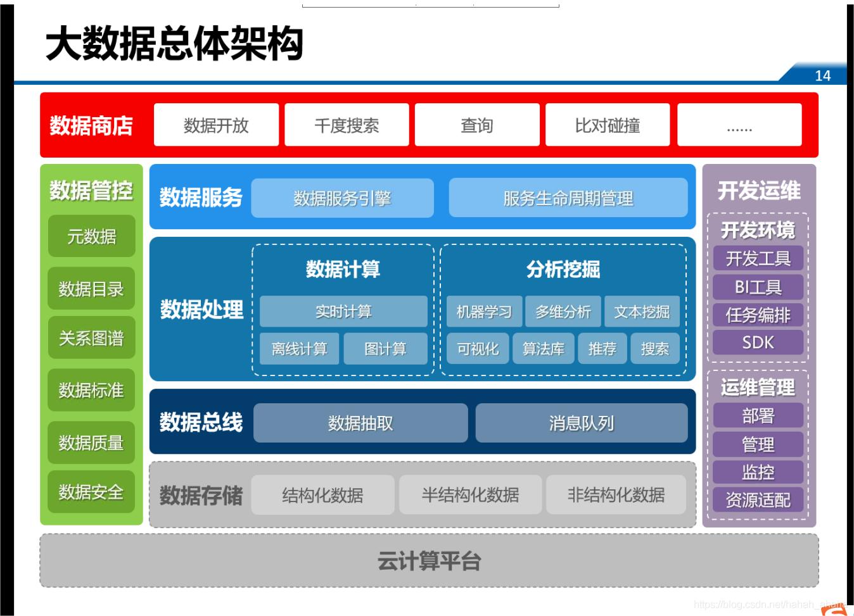Viewport: 854px width, 616px height.
Task: Select the 部署 box
Action: [758, 416]
